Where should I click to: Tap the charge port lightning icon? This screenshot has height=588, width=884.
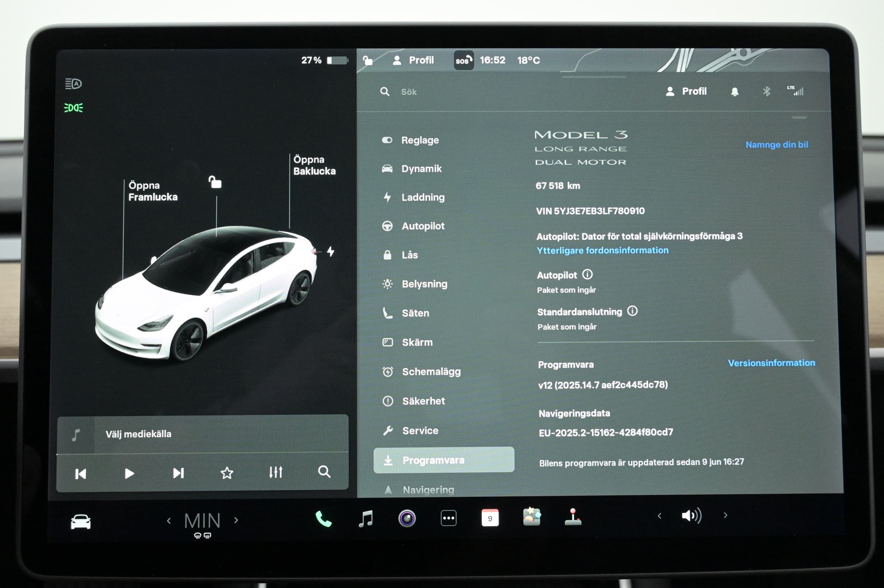[x=330, y=251]
